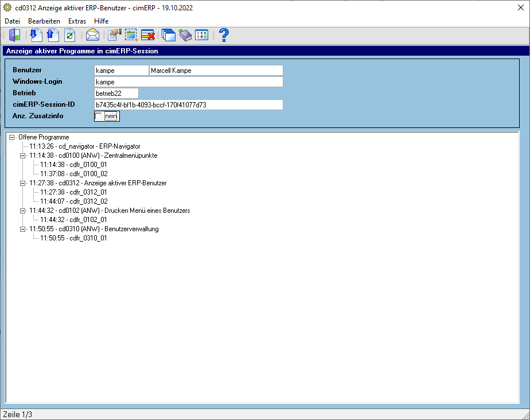Click the cimERP-Session-ID input field
This screenshot has height=420, width=530.
189,105
